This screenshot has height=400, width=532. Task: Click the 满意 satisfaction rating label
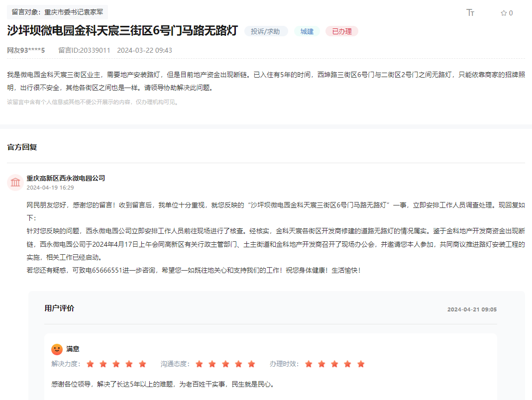[x=73, y=349]
